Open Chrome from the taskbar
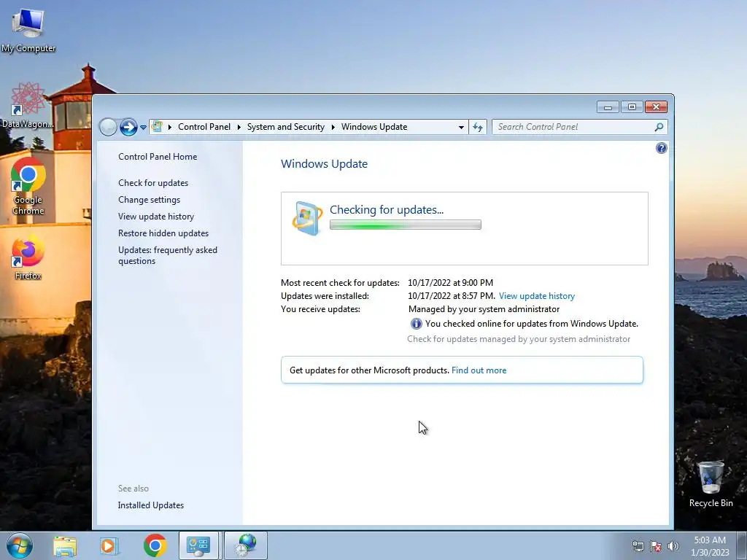The image size is (747, 560). [155, 545]
